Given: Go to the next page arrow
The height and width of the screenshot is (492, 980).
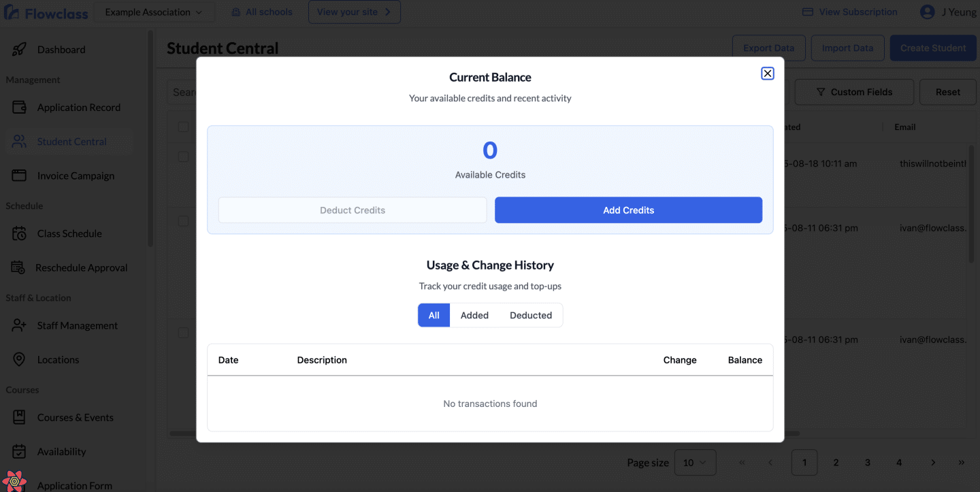Looking at the screenshot, I should (x=933, y=463).
